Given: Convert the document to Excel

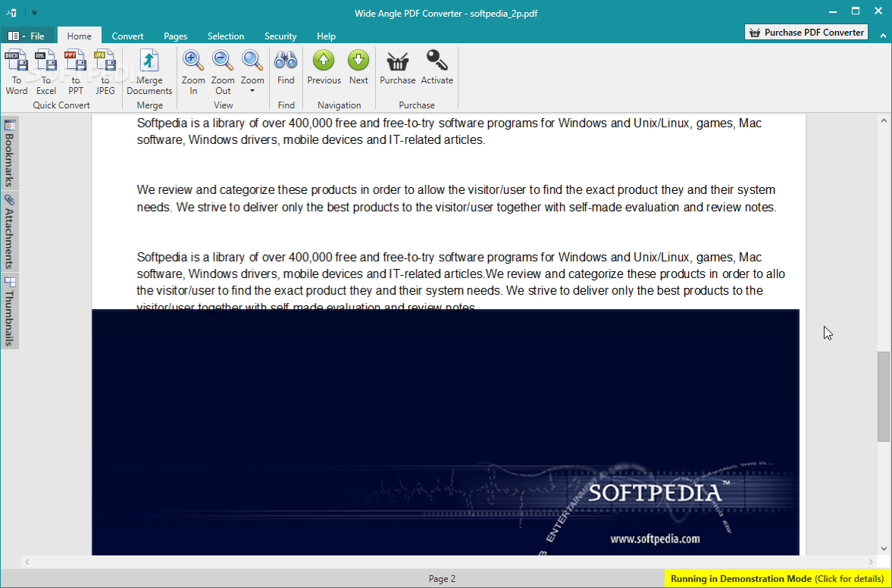Looking at the screenshot, I should 46,72.
